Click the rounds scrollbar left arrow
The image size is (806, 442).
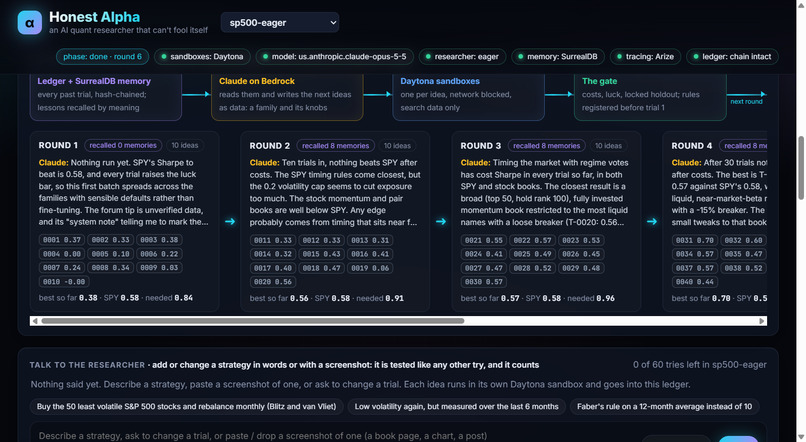[x=34, y=321]
